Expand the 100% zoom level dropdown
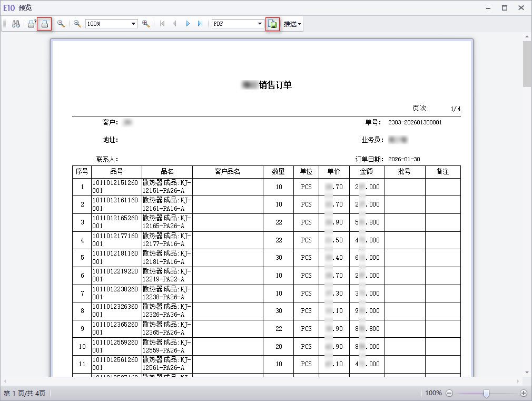This screenshot has height=401, width=532. click(x=134, y=24)
